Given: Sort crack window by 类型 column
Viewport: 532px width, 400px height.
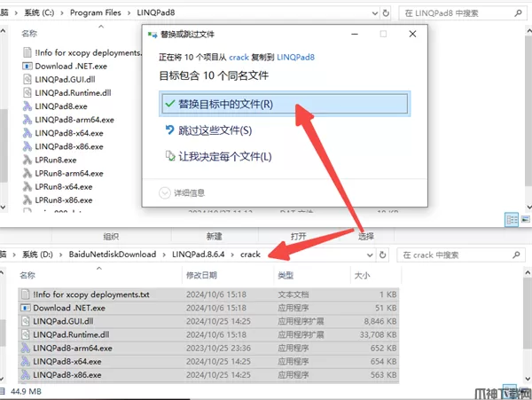Looking at the screenshot, I should (286, 275).
